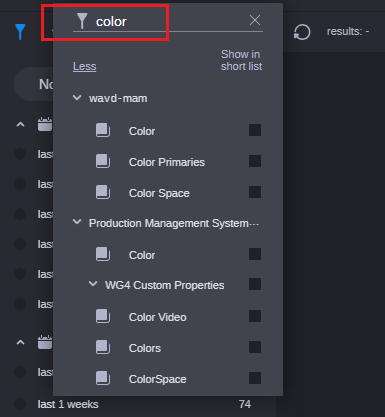385x417 pixels.
Task: Collapse the Production Management System group
Action: coord(77,222)
